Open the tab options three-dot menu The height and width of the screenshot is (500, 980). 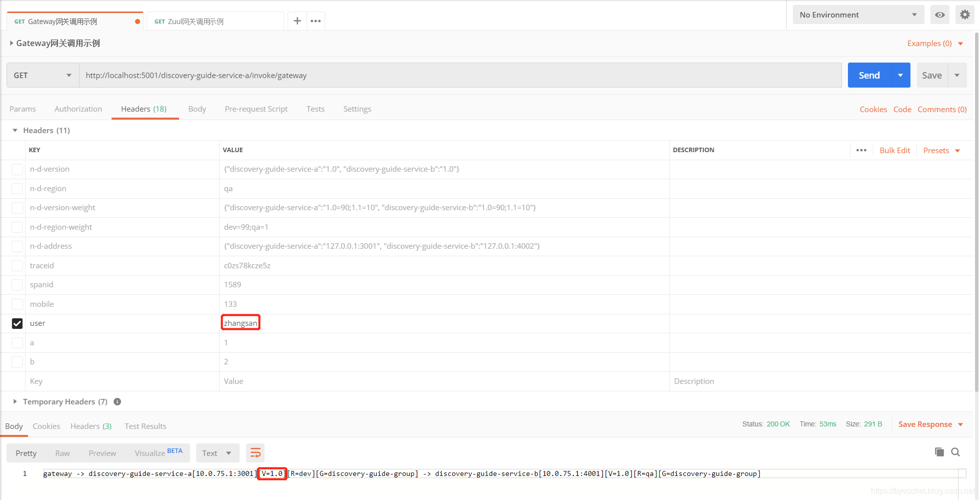click(x=316, y=21)
